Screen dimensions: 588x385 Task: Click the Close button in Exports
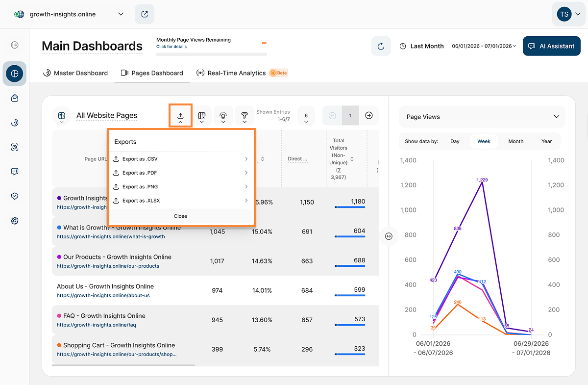(180, 216)
